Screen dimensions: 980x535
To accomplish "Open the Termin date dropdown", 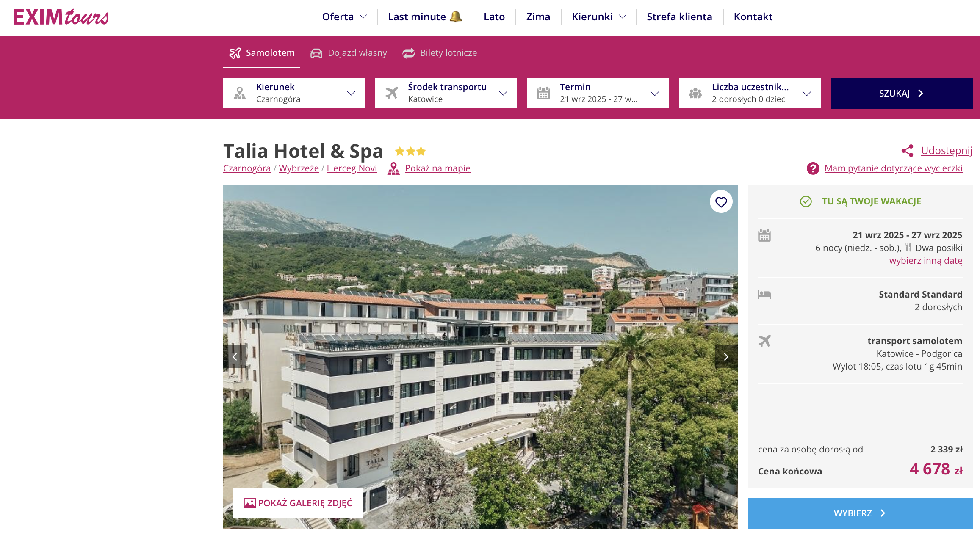I will pyautogui.click(x=598, y=93).
